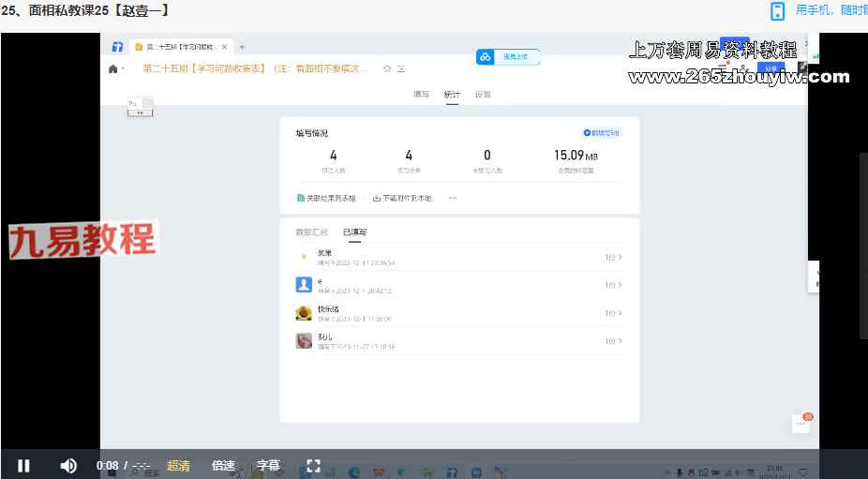Image resolution: width=868 pixels, height=479 pixels.
Task: Star the form with the favorite icon
Action: (387, 68)
